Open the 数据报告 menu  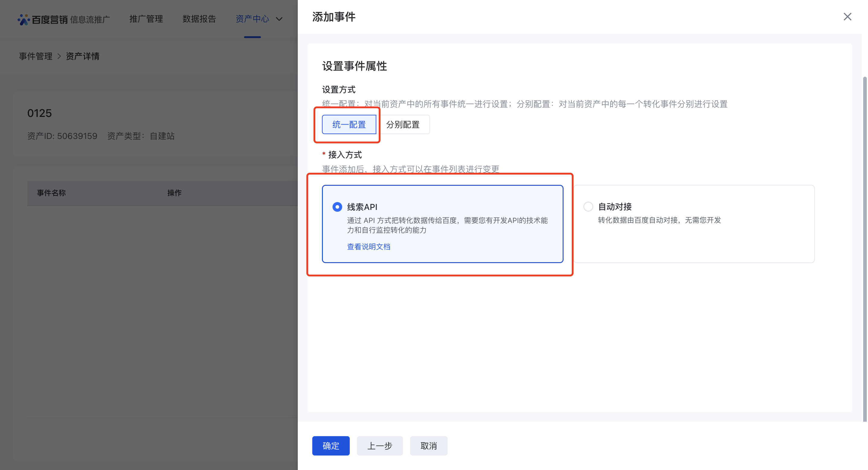coord(199,19)
